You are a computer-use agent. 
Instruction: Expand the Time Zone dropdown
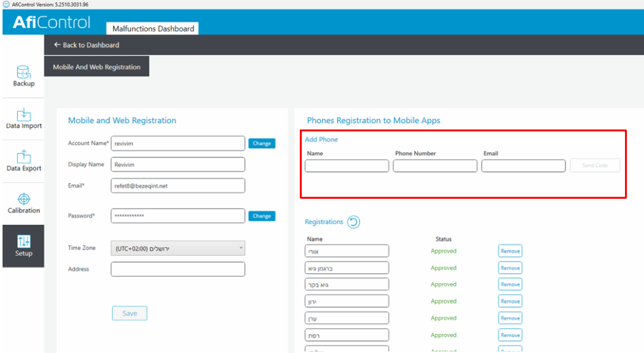(177, 248)
